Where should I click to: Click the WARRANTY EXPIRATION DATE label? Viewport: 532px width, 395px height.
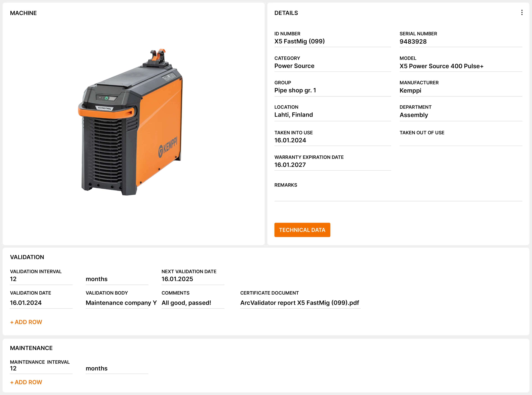(x=309, y=157)
